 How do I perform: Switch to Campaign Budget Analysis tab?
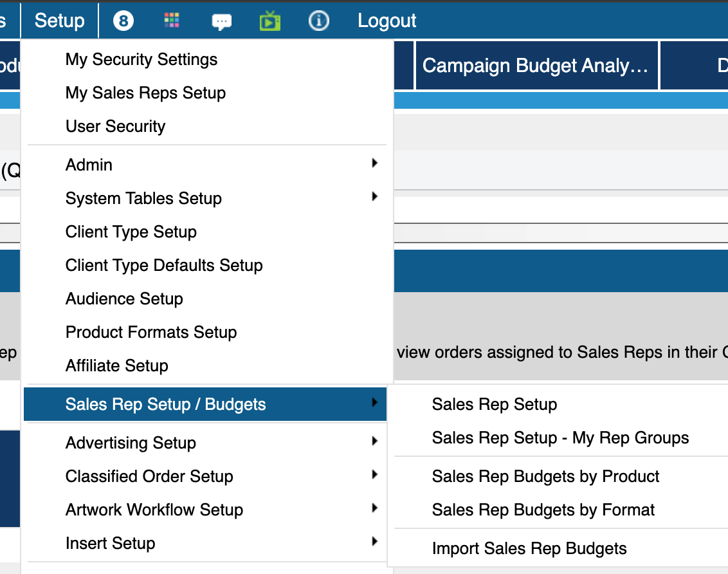[x=536, y=66]
